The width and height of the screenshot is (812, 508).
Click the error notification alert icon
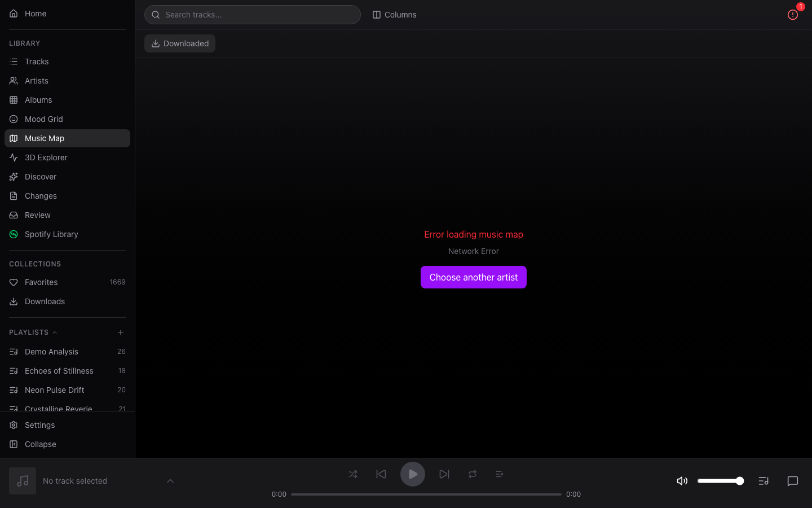(792, 15)
